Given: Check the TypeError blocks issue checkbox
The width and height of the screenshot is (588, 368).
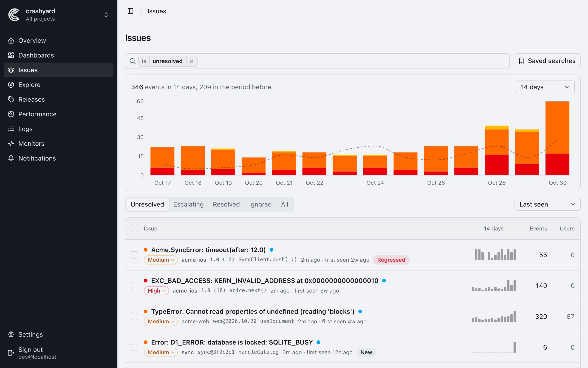Looking at the screenshot, I should click(135, 316).
